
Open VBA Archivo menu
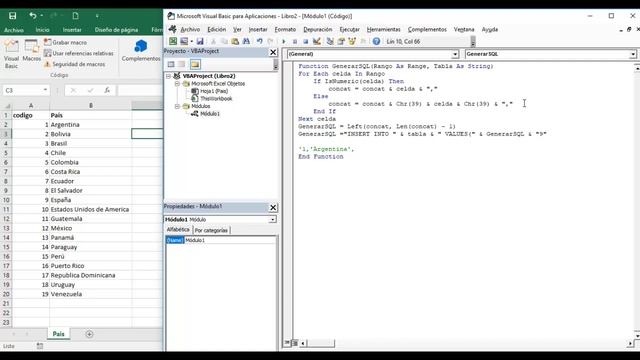[190, 29]
